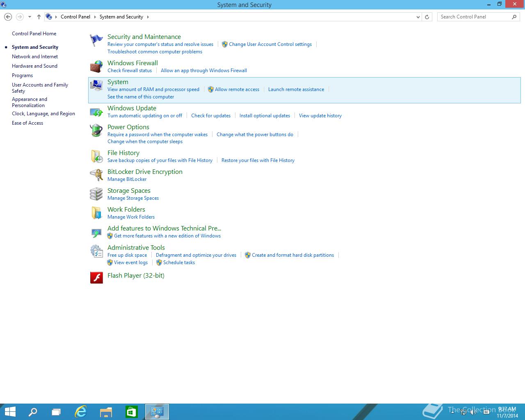Click Manage Storage Spaces link
Viewport: 525px width, 420px height.
click(133, 198)
